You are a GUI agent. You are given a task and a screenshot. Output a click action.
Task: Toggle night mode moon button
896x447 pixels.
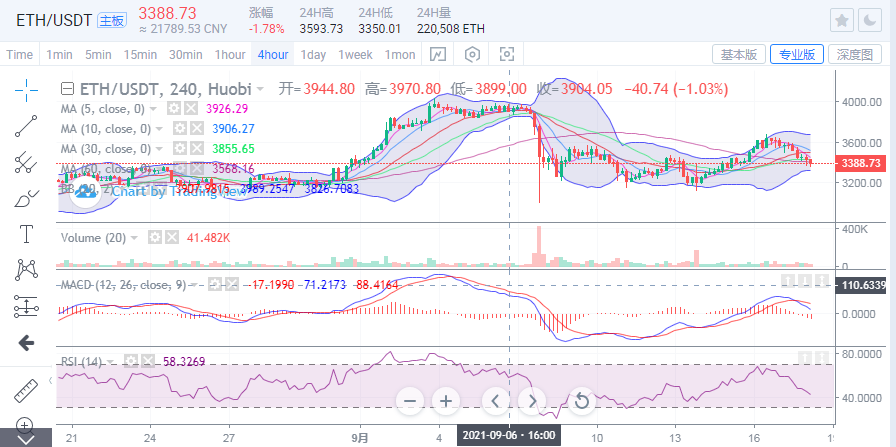click(872, 20)
